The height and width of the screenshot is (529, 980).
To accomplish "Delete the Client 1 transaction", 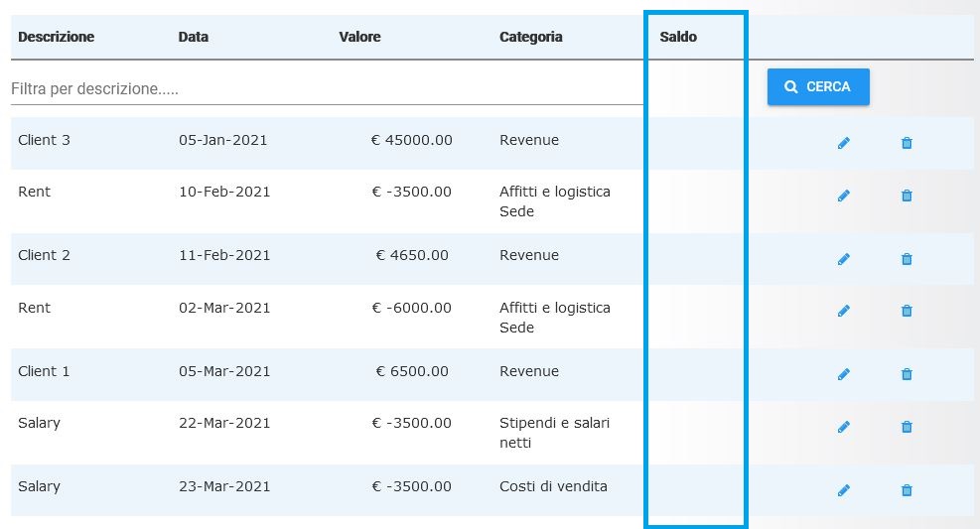I will pos(907,374).
